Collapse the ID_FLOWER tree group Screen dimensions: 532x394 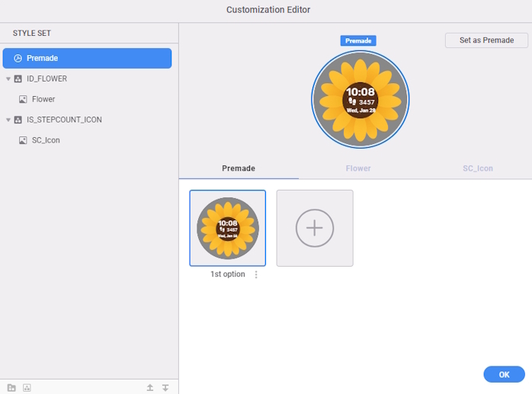(x=8, y=78)
